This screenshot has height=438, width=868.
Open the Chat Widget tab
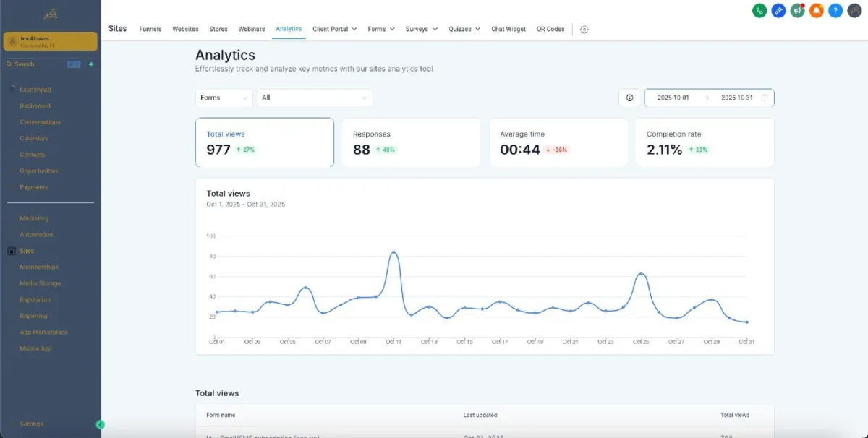click(x=509, y=29)
